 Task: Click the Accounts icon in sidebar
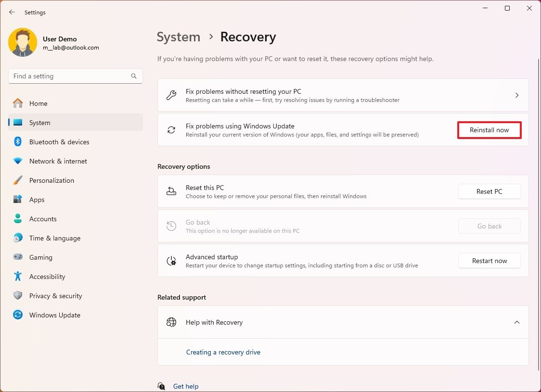point(18,218)
